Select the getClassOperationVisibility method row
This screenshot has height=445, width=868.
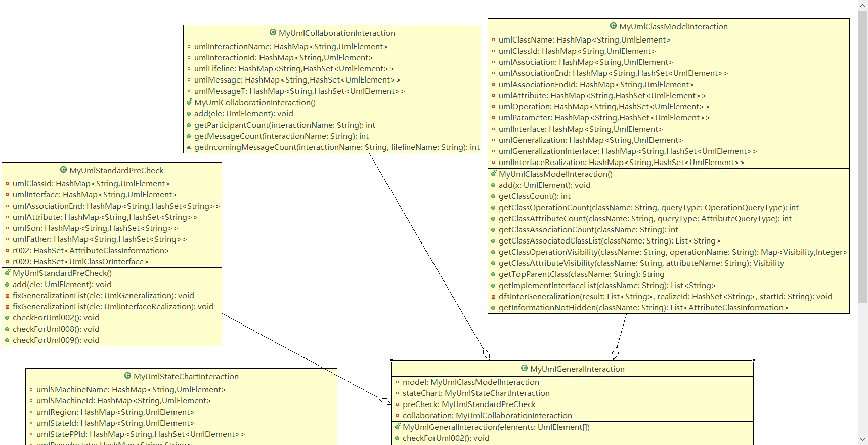click(x=673, y=252)
